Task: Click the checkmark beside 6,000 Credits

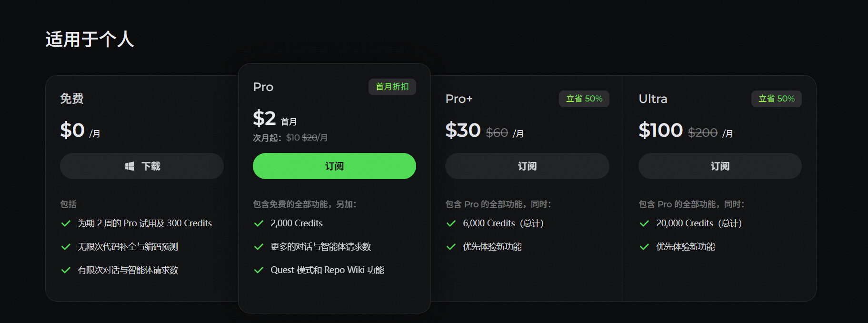Action: (x=451, y=223)
